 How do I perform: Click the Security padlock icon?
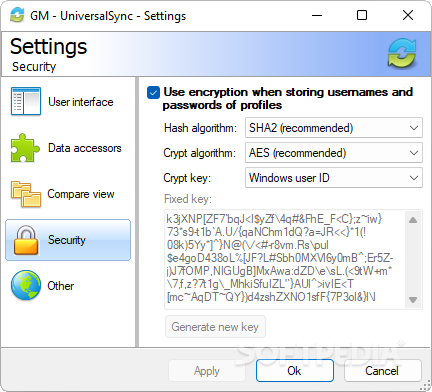pyautogui.click(x=26, y=240)
